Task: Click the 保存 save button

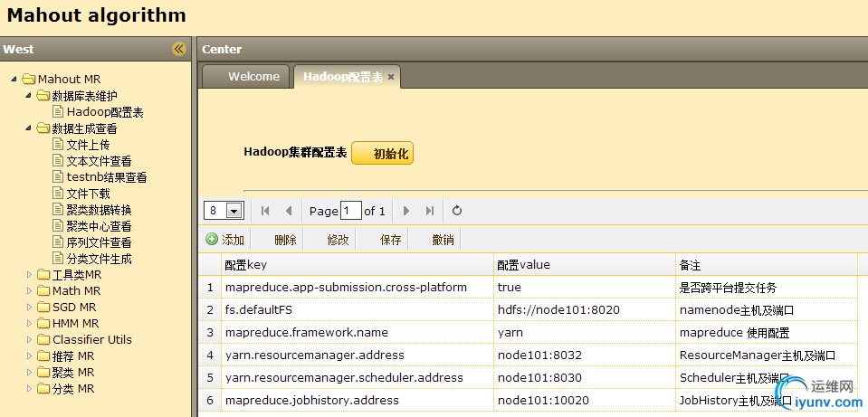Action: 390,240
